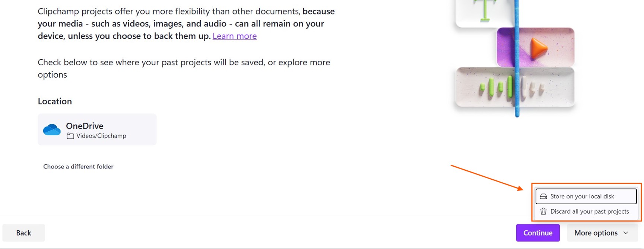
Task: Click the OneDrive cloud icon
Action: 52,129
